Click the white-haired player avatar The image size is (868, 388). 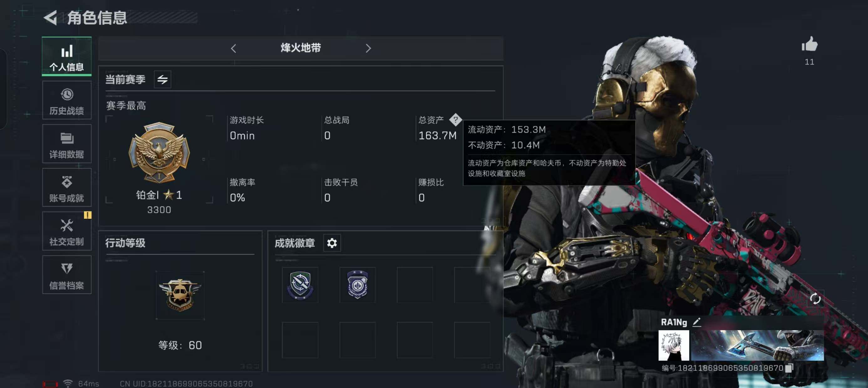(673, 345)
